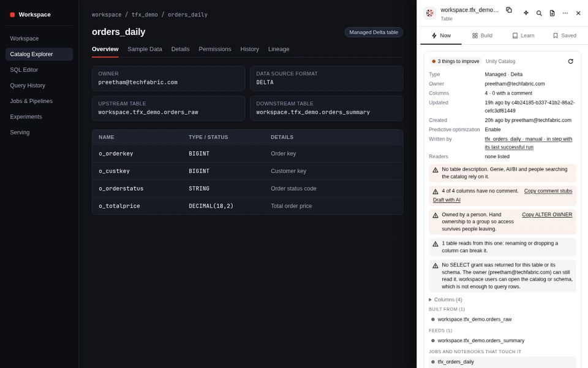Click the DELTA data source format value
This screenshot has width=588, height=368.
[x=265, y=82]
